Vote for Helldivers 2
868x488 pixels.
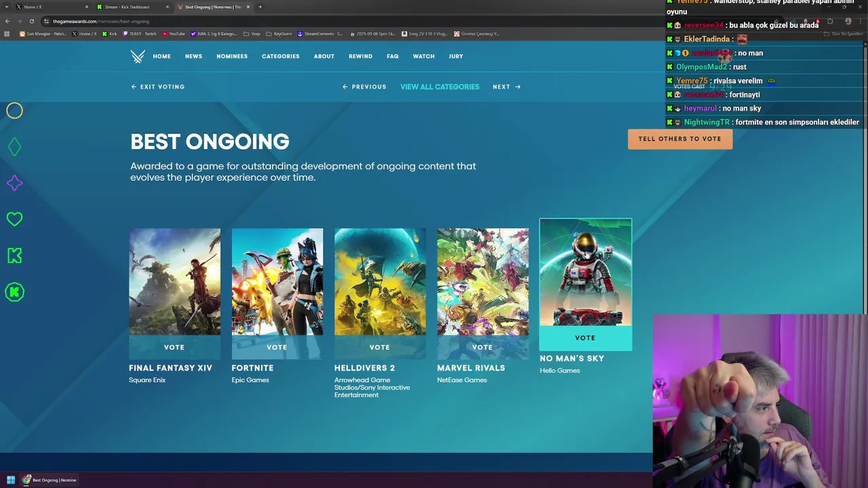click(380, 347)
